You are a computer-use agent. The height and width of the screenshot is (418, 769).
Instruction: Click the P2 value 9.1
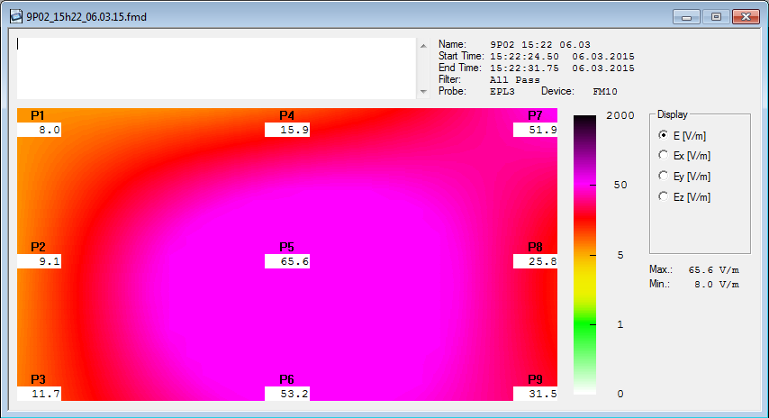pos(39,261)
